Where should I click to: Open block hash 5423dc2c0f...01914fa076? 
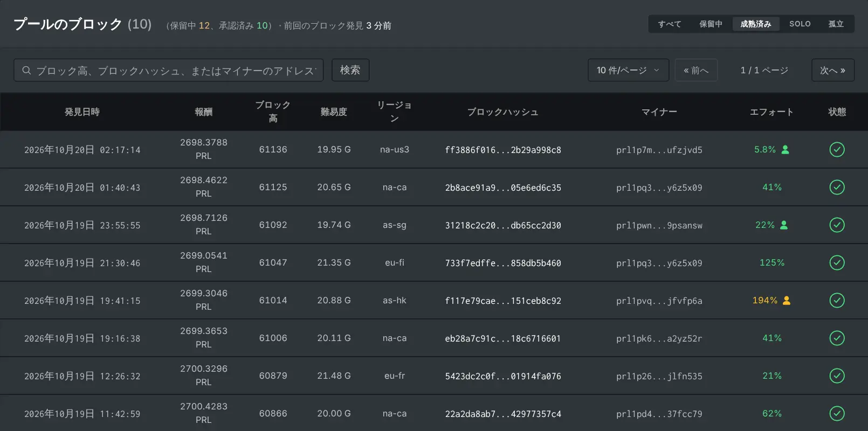[503, 376]
